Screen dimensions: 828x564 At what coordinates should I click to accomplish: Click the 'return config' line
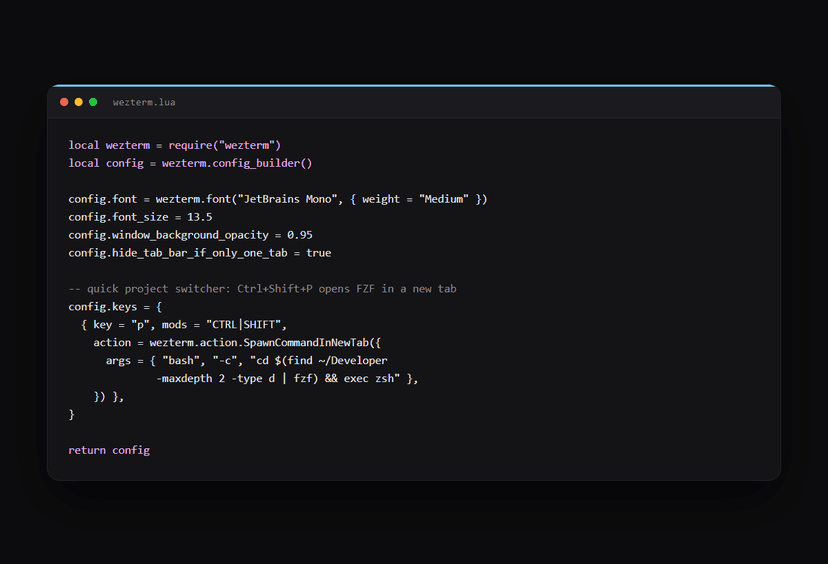point(109,450)
